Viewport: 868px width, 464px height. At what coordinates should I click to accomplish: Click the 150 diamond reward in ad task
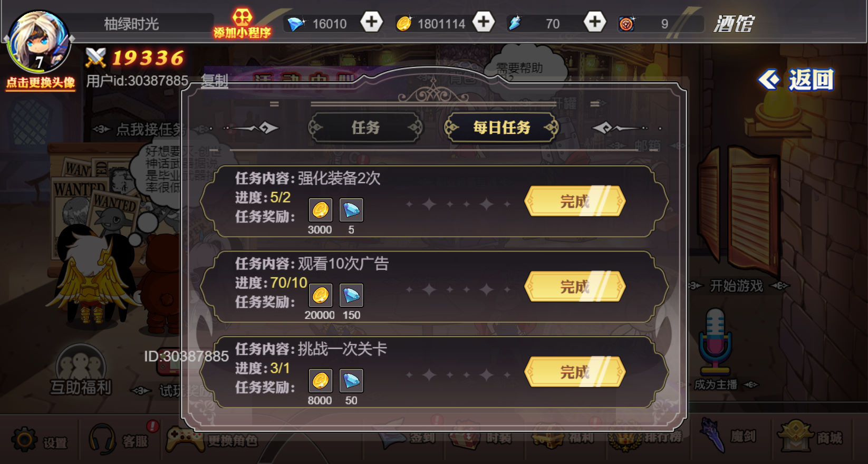[x=351, y=295]
